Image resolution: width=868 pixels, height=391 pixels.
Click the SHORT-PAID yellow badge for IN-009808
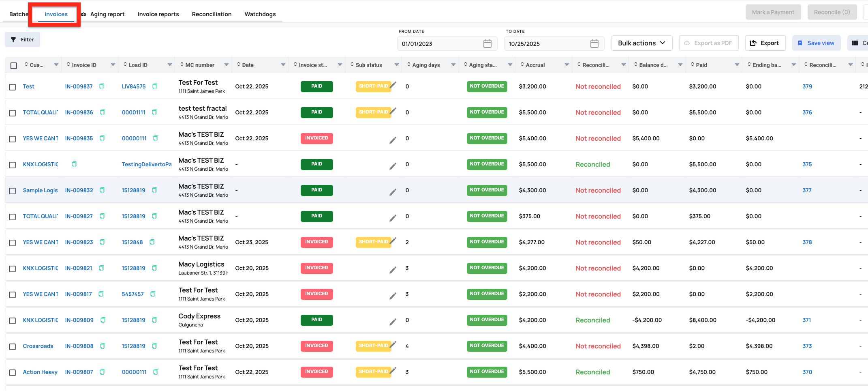click(373, 346)
